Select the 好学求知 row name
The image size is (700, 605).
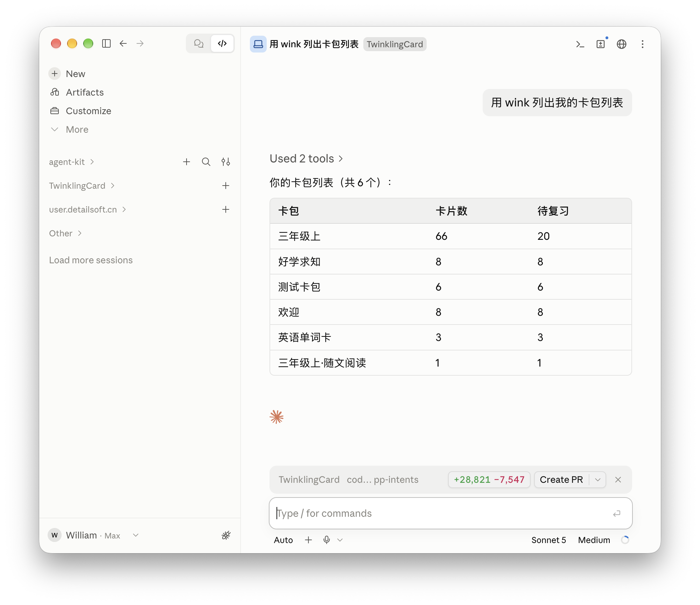pos(299,262)
